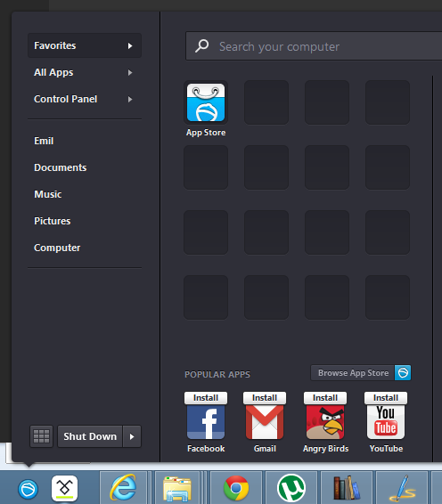Expand the Control Panel submenu arrow

130,100
